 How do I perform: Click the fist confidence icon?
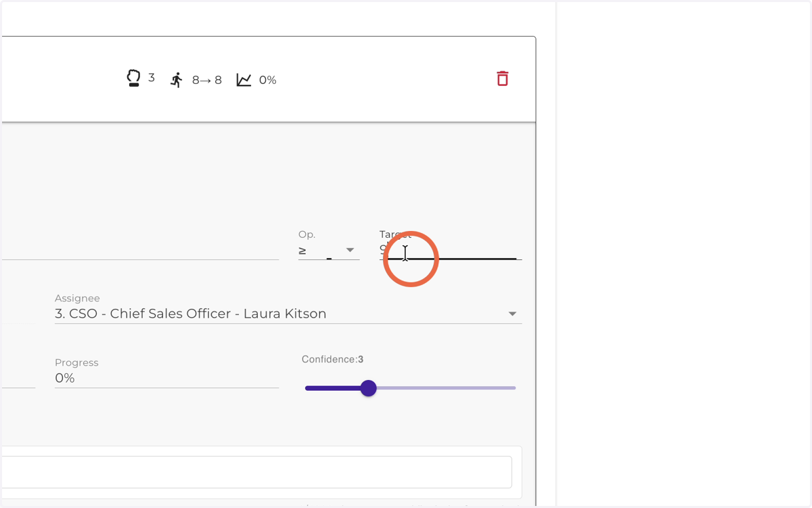coord(133,79)
